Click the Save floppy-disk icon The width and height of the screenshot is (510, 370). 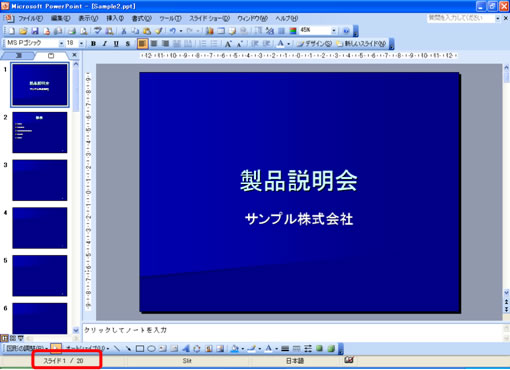(x=35, y=31)
